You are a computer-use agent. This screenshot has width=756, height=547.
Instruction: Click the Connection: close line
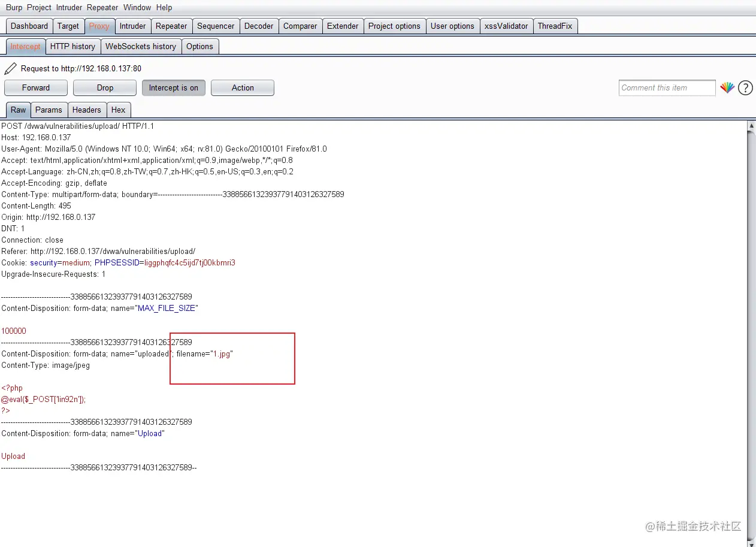32,240
